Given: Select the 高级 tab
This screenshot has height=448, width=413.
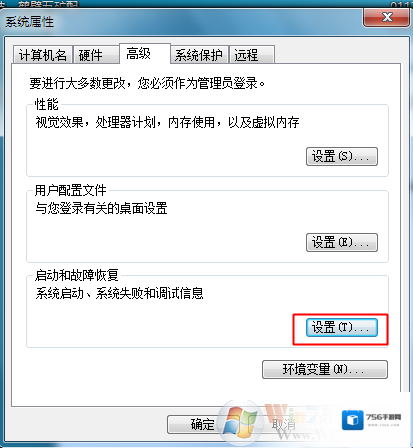Looking at the screenshot, I should (x=145, y=53).
